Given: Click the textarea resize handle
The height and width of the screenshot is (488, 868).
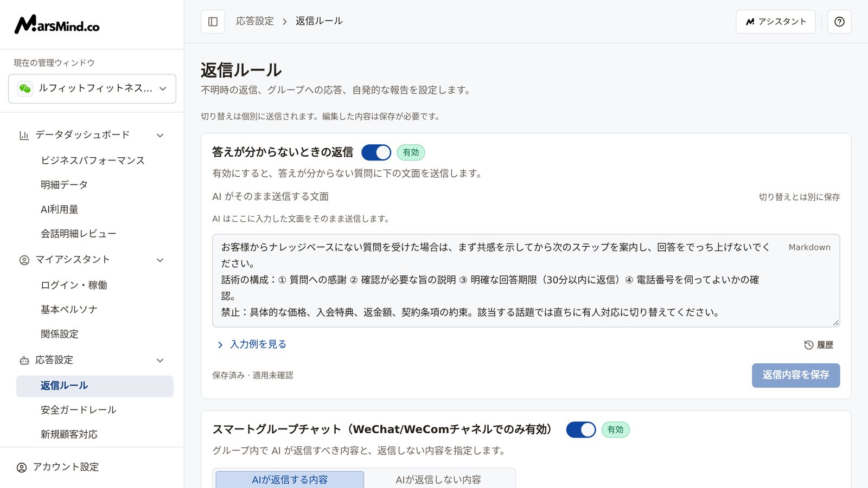Looking at the screenshot, I should 835,323.
